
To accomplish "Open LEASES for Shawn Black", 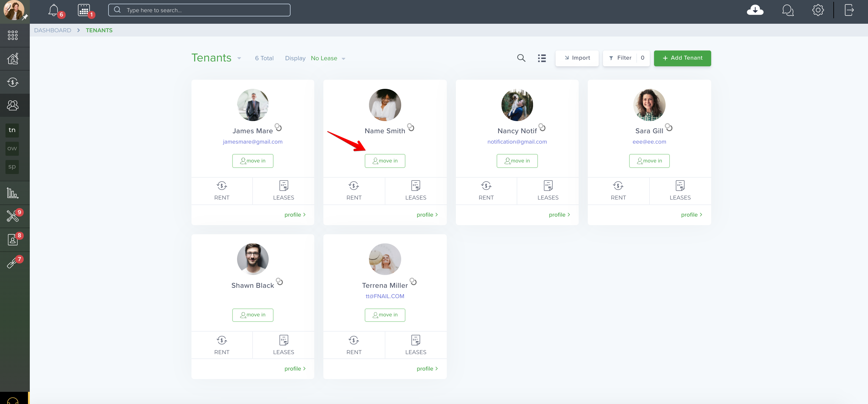I will (283, 345).
